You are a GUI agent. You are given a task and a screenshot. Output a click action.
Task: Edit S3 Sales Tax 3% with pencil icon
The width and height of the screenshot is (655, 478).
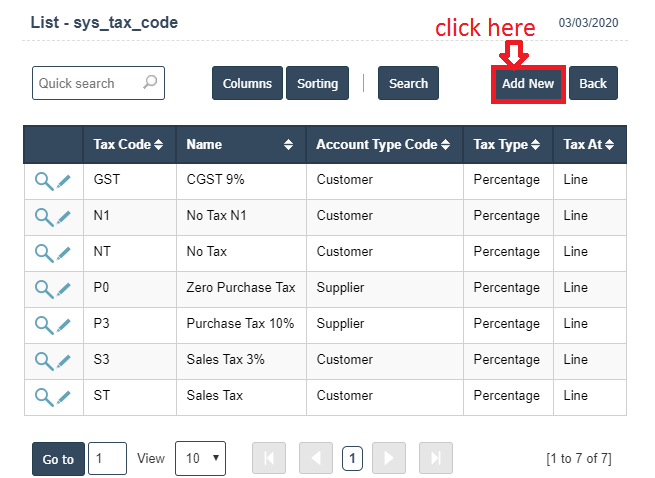pyautogui.click(x=64, y=360)
